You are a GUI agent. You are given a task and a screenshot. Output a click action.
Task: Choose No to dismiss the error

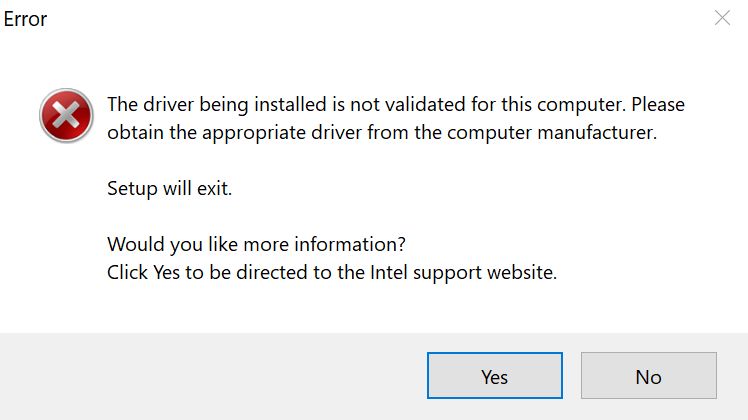coord(649,376)
